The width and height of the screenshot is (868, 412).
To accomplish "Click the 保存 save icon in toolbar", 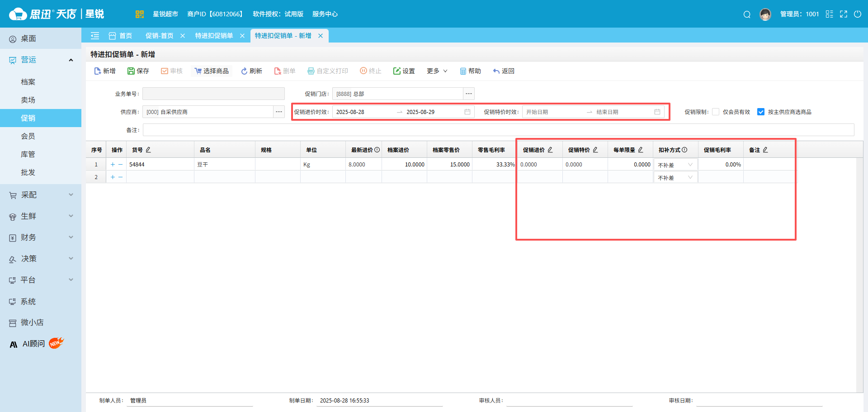I will coord(131,71).
